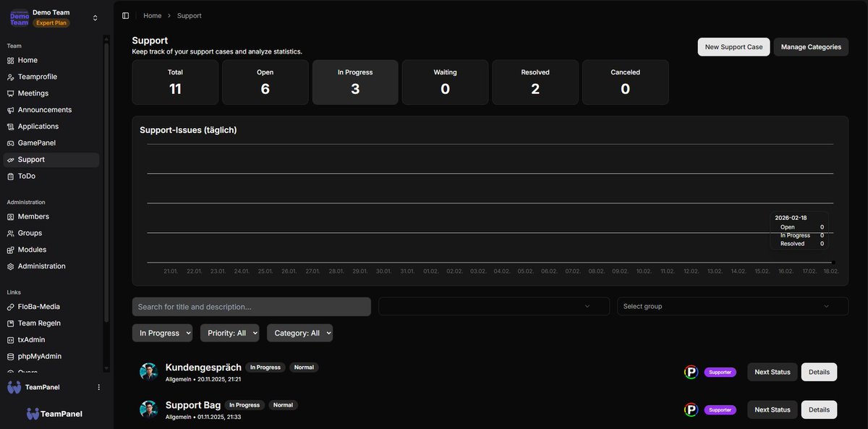868x429 pixels.
Task: Toggle the sidebar collapse icon next to Home breadcrumb
Action: (125, 14)
